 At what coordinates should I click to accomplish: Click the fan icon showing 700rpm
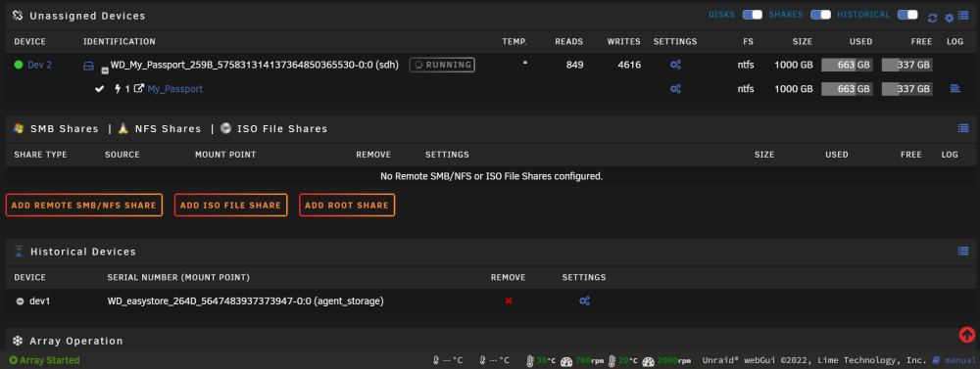click(566, 361)
